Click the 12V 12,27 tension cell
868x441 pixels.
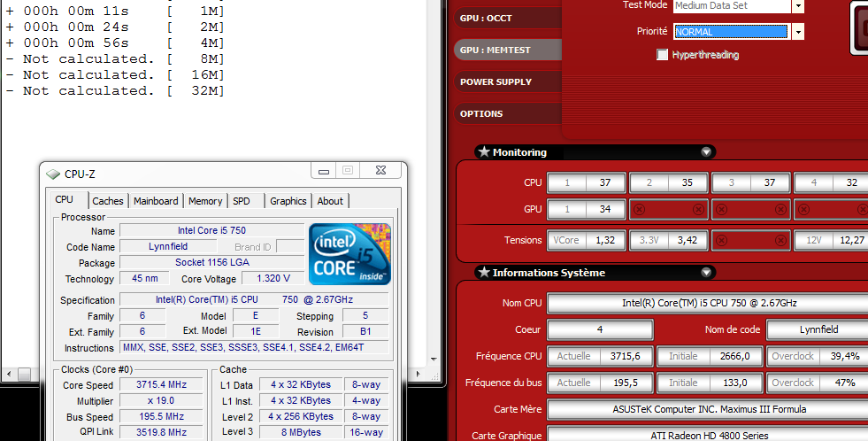click(x=831, y=240)
